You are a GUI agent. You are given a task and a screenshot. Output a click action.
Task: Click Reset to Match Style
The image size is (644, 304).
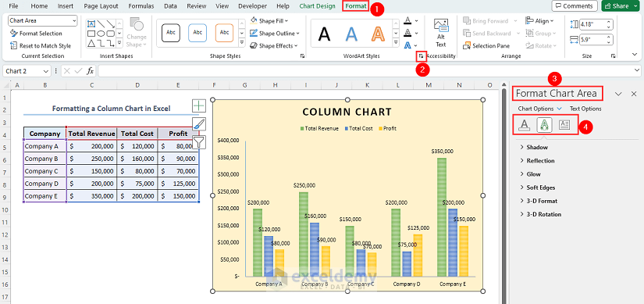pyautogui.click(x=41, y=45)
